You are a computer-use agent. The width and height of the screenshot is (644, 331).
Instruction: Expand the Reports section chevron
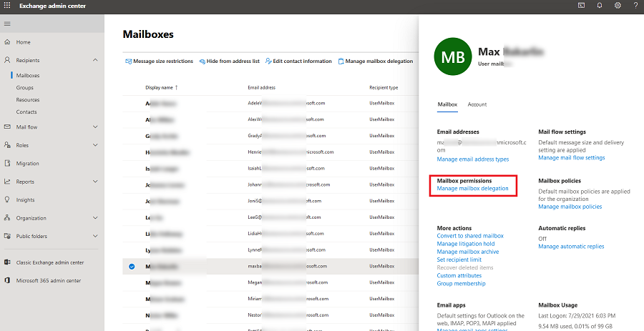pos(95,182)
